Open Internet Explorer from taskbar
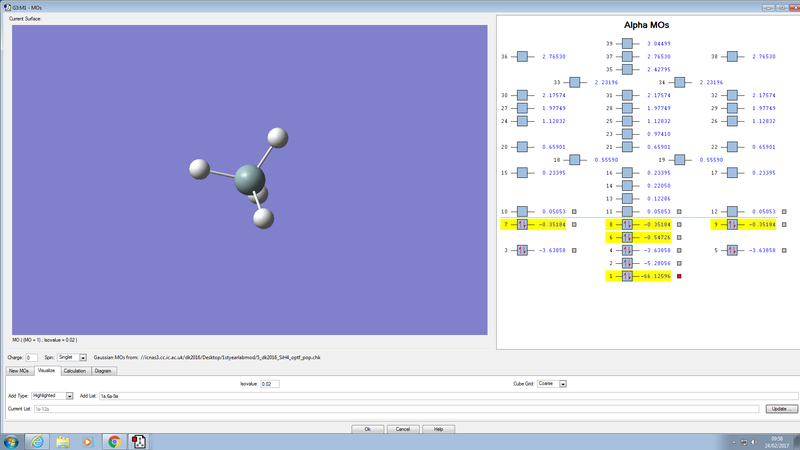Image resolution: width=800 pixels, height=450 pixels. click(37, 441)
